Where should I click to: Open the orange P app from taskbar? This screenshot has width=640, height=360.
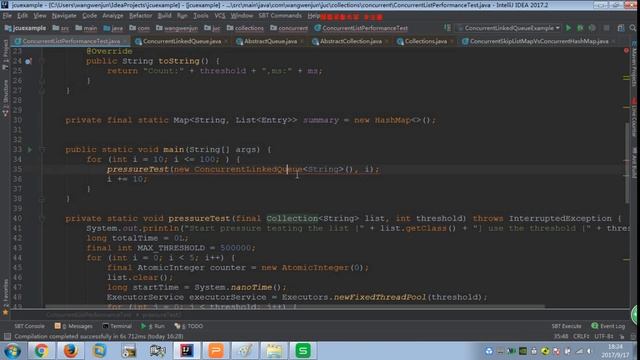(x=216, y=351)
